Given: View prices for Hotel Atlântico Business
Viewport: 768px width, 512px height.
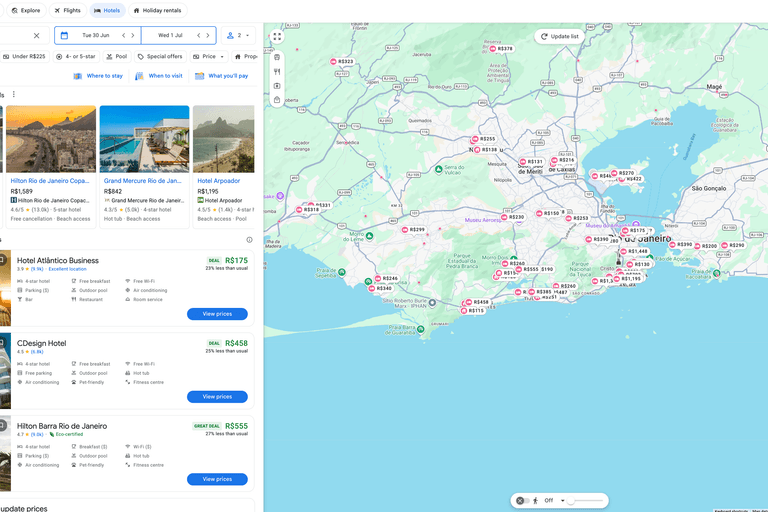Looking at the screenshot, I should 217,314.
